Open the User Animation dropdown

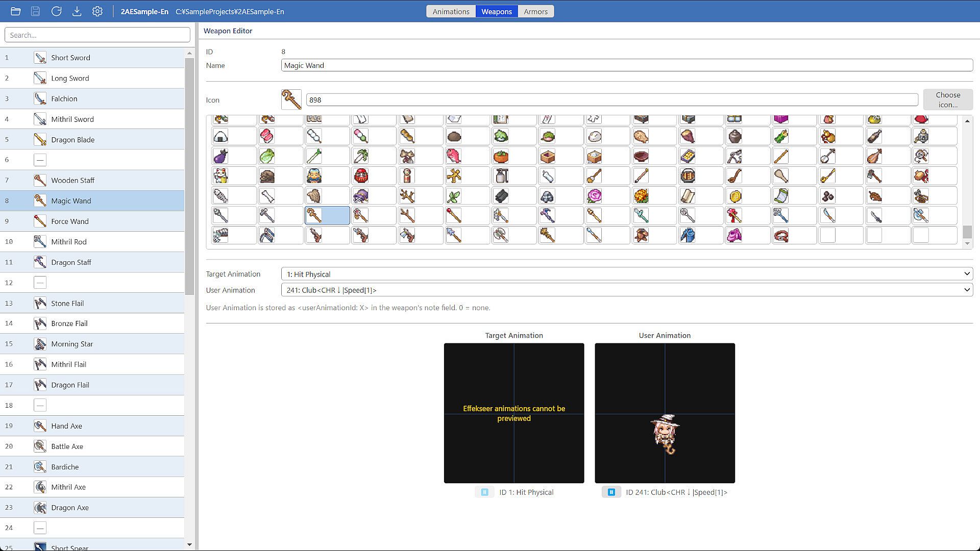627,290
